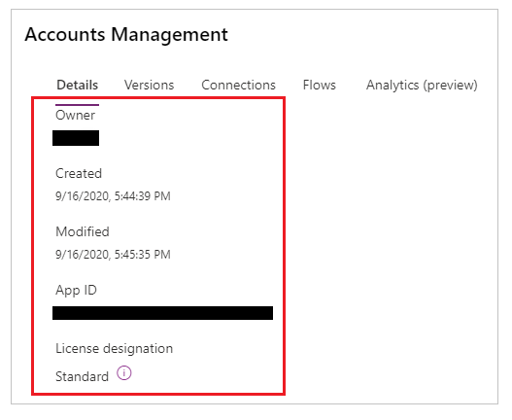Click the Accounts Management title

coord(126,34)
